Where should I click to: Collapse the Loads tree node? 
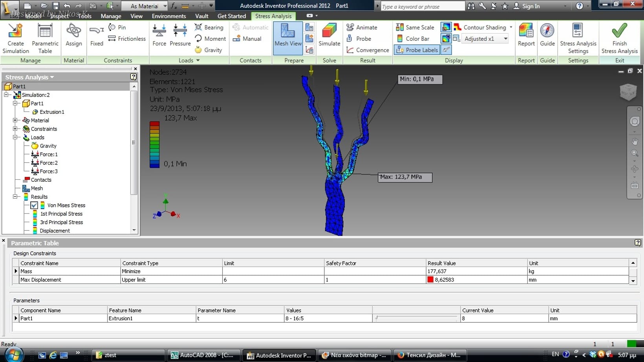15,137
